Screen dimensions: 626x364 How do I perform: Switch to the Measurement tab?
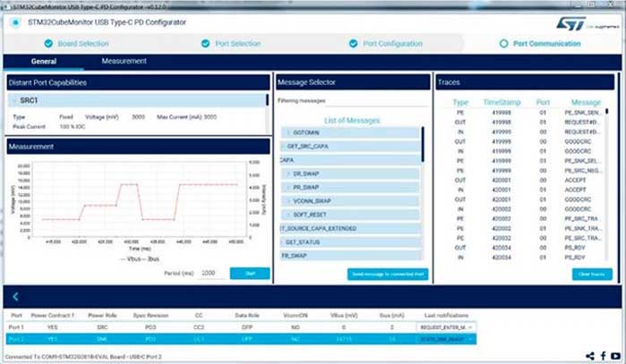click(124, 61)
